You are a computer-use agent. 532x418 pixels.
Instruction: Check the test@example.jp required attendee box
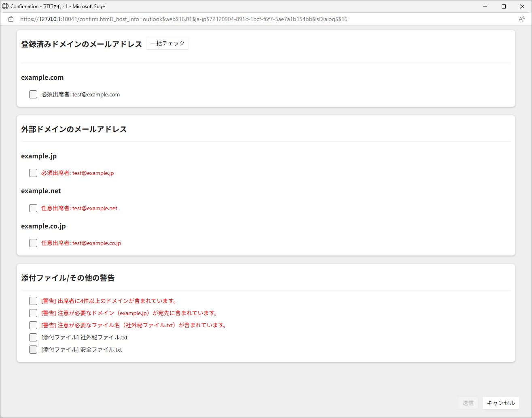tap(33, 173)
